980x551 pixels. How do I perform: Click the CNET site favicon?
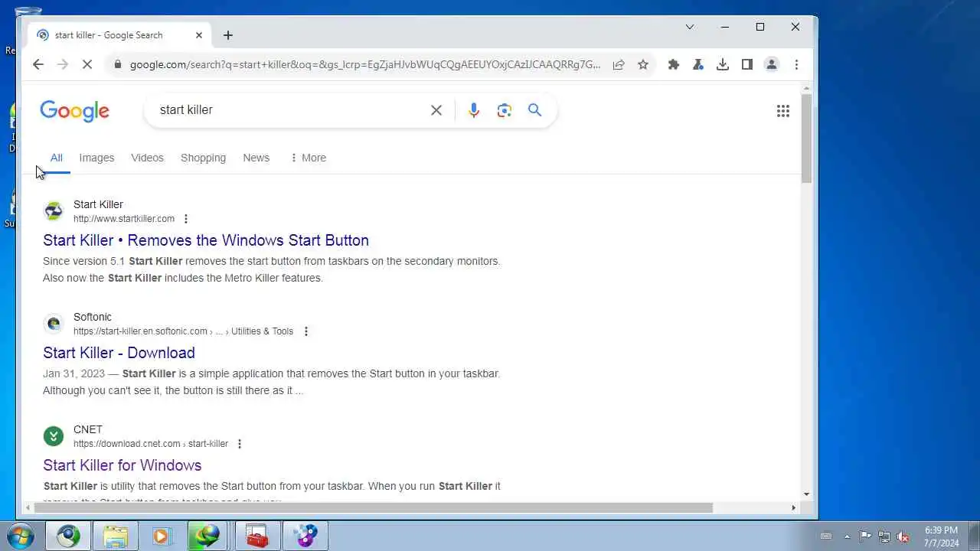(x=54, y=436)
